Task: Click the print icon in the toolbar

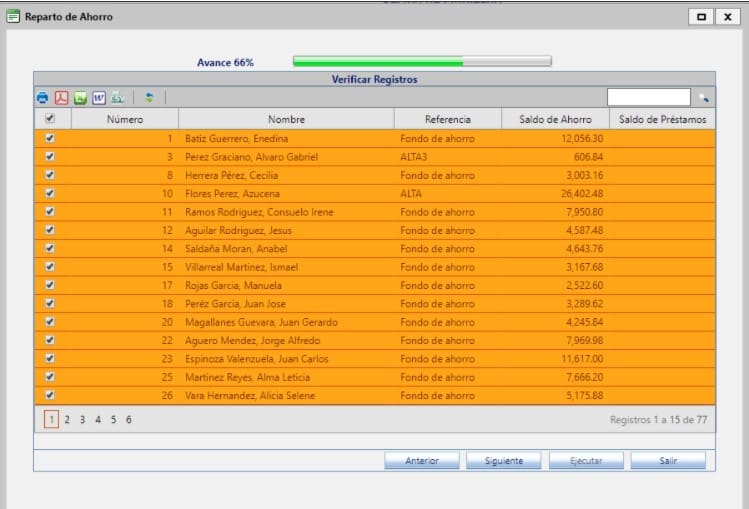Action: coord(43,98)
